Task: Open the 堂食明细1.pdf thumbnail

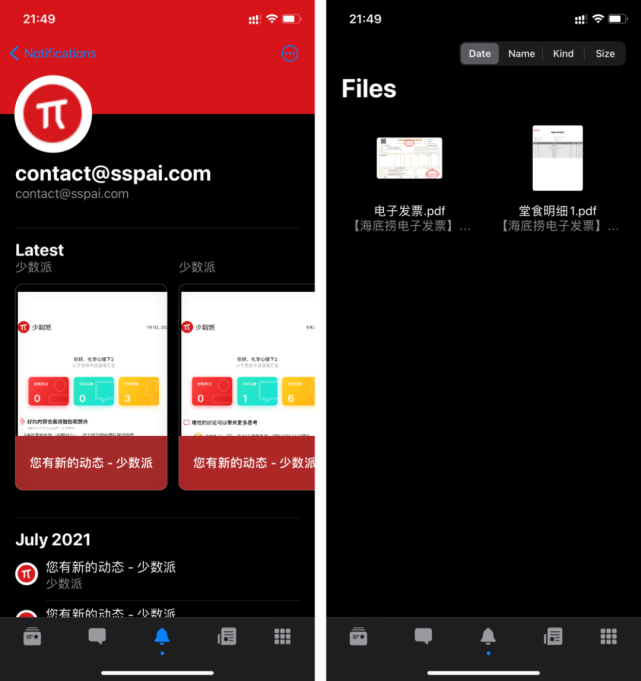Action: [558, 158]
